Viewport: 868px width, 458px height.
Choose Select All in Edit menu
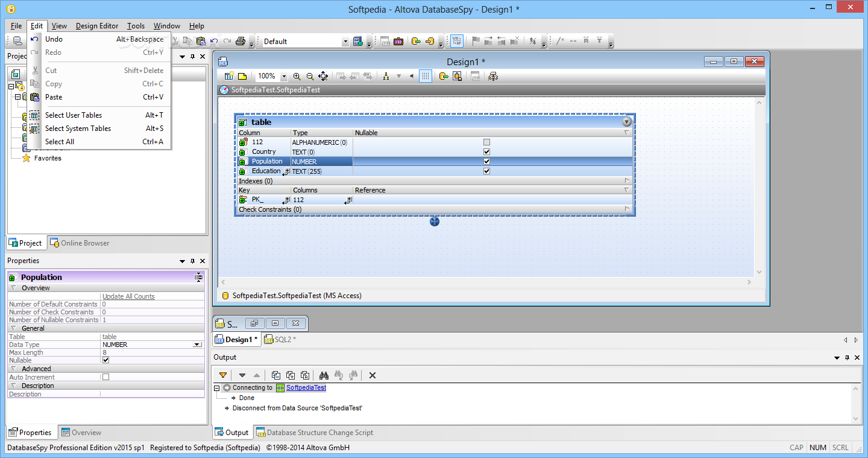[99, 142]
